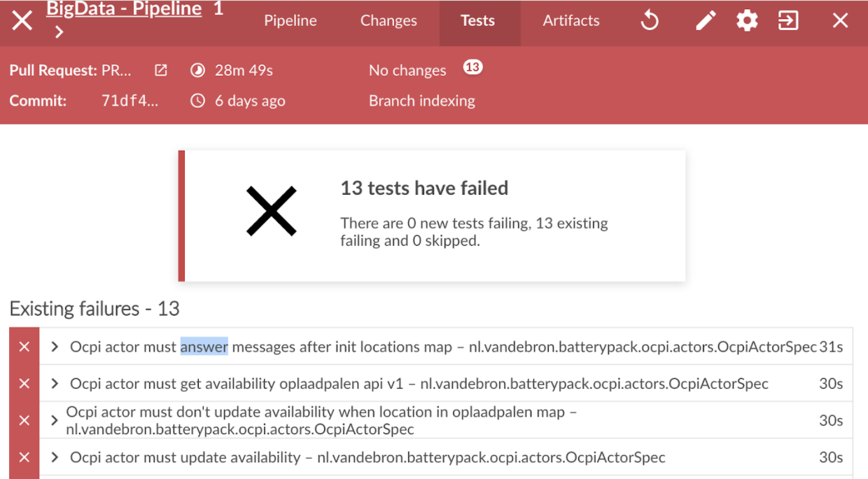Click failed X icon beside 'answer messages' test
The image size is (868, 479).
[24, 347]
